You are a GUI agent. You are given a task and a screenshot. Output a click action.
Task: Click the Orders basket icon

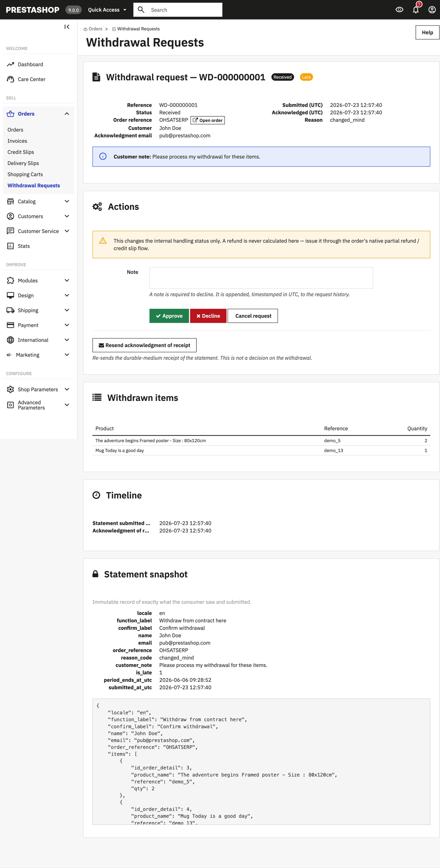pos(10,114)
